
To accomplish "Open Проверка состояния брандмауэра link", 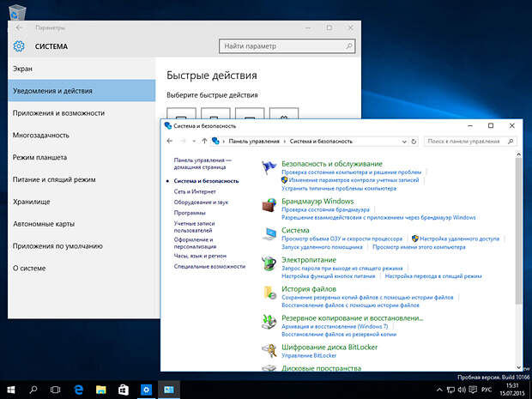I will 325,209.
